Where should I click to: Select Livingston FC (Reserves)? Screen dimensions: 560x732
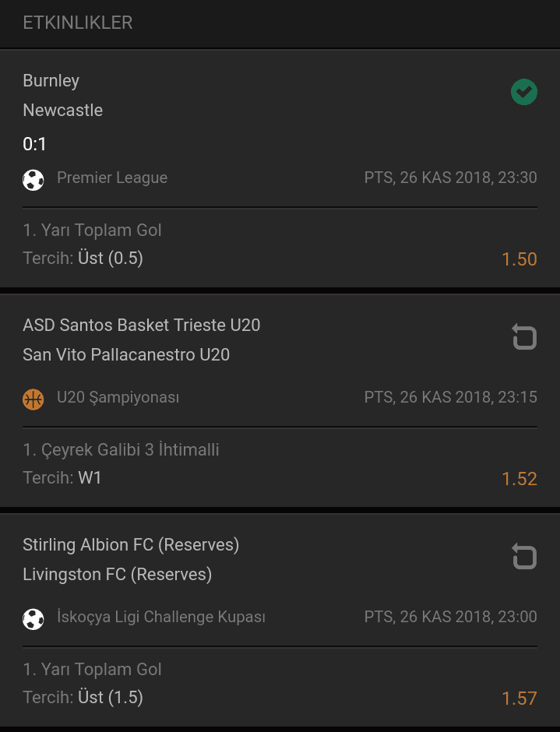coord(118,574)
